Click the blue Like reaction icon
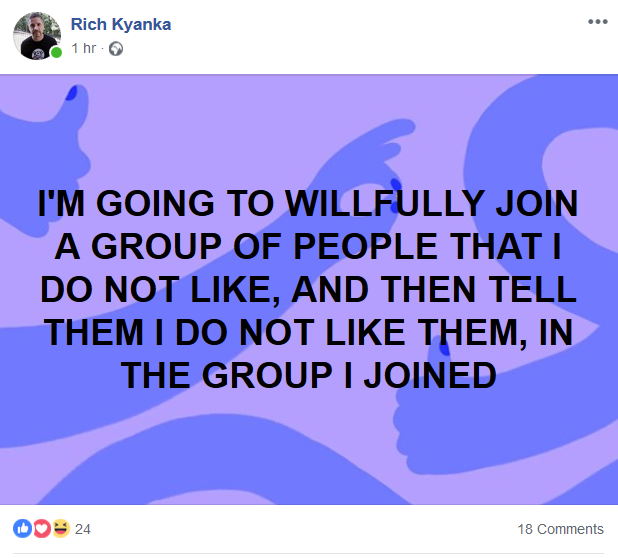Viewport: 618px width, 558px height. (x=22, y=528)
